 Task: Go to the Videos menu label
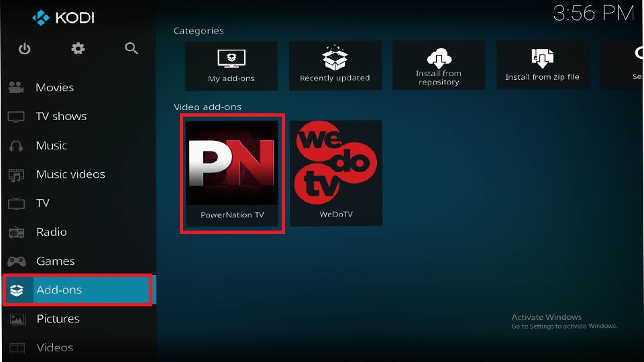pyautogui.click(x=54, y=348)
